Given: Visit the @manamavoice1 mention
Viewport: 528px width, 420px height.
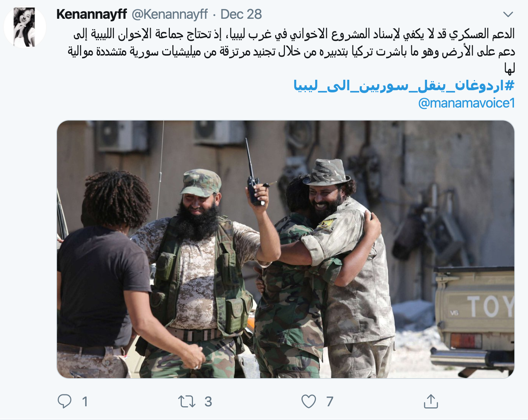Looking at the screenshot, I should point(466,103).
